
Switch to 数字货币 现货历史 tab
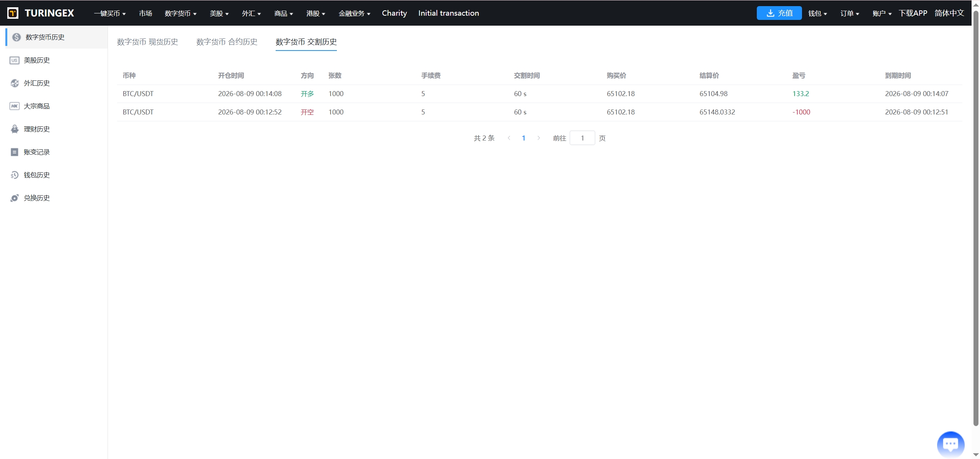coord(147,42)
